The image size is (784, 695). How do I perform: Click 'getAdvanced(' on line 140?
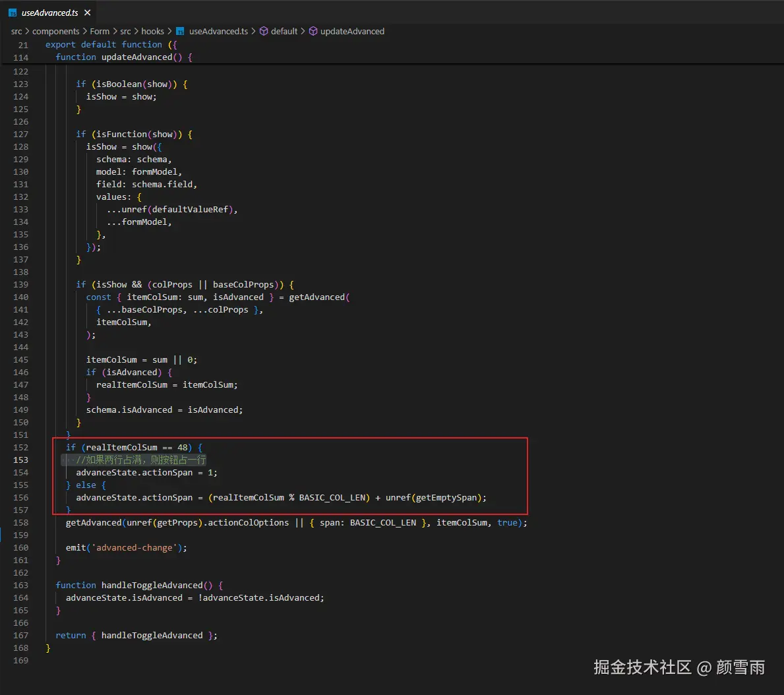320,297
